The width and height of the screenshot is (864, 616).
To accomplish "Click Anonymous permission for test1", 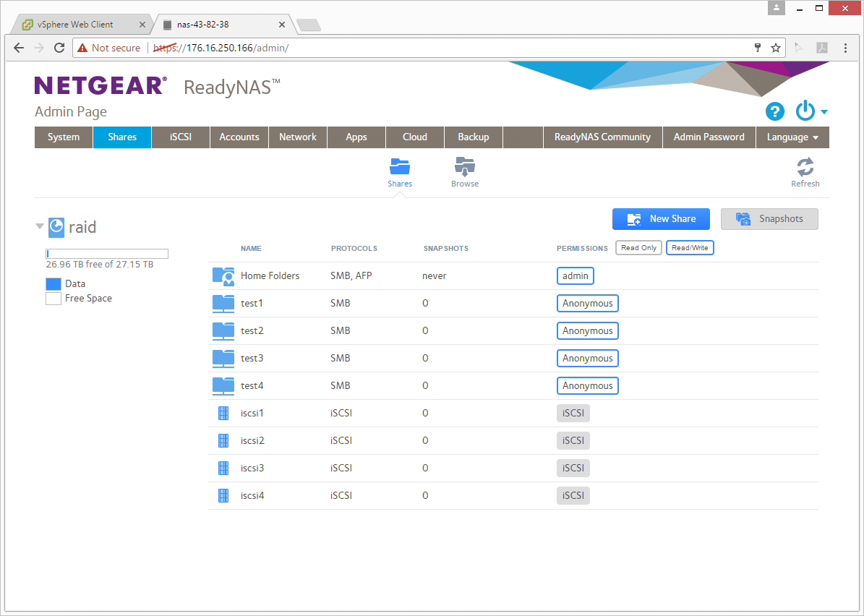I will (587, 304).
